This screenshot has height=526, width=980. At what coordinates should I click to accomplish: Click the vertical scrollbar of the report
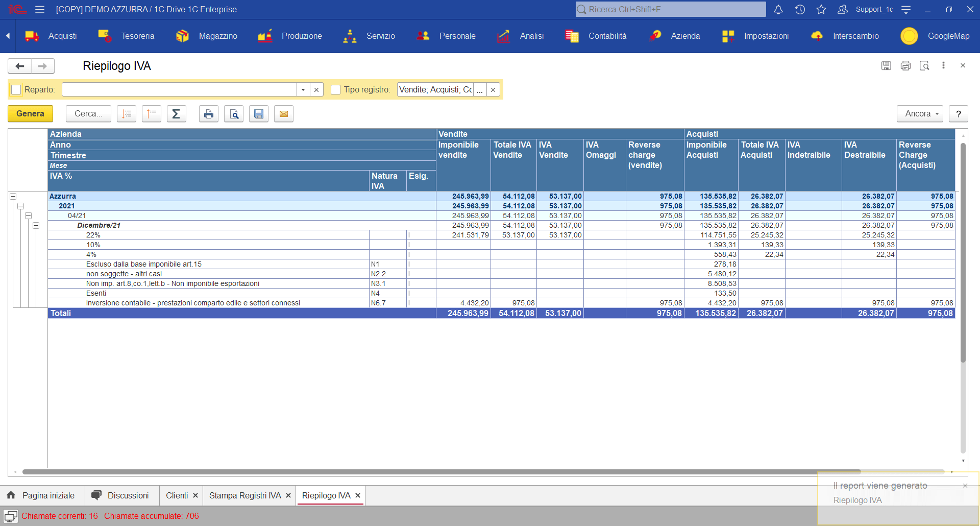963,253
